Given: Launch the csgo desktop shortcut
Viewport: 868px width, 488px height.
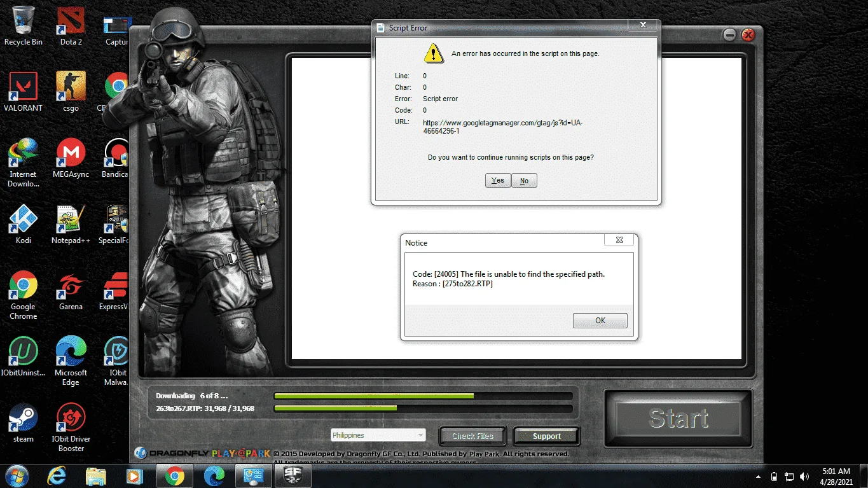Looking at the screenshot, I should (71, 92).
